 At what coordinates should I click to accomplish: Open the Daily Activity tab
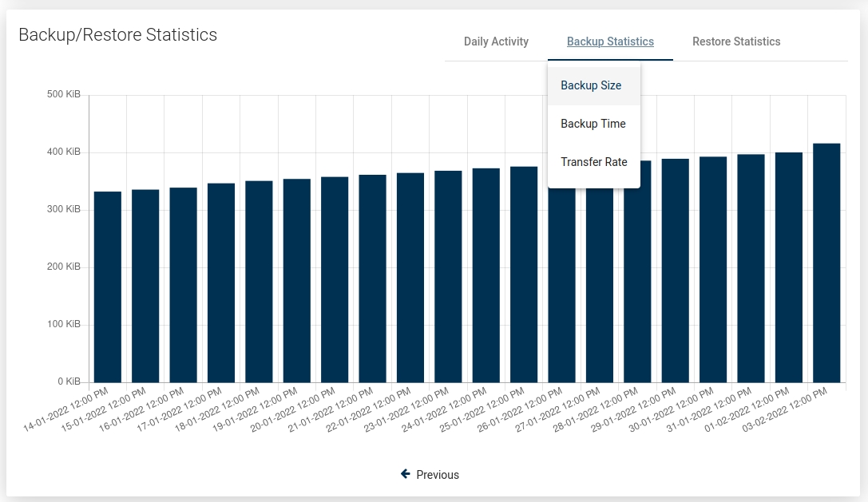point(496,42)
